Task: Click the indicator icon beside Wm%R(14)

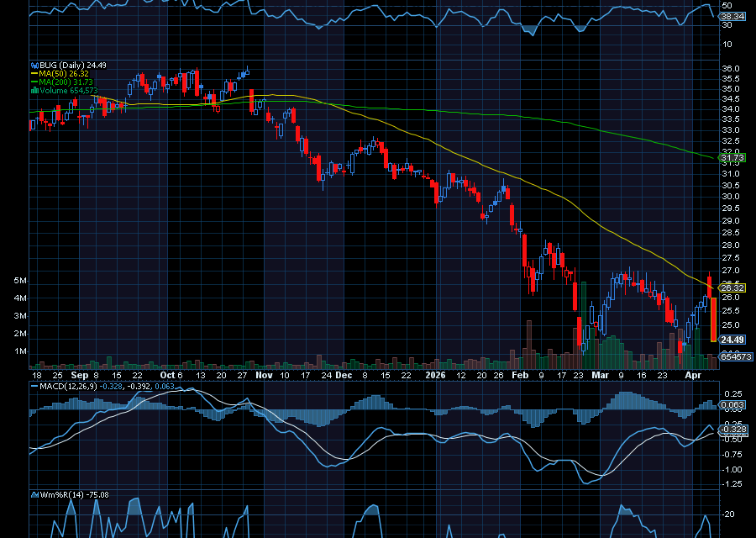Action: (x=37, y=495)
